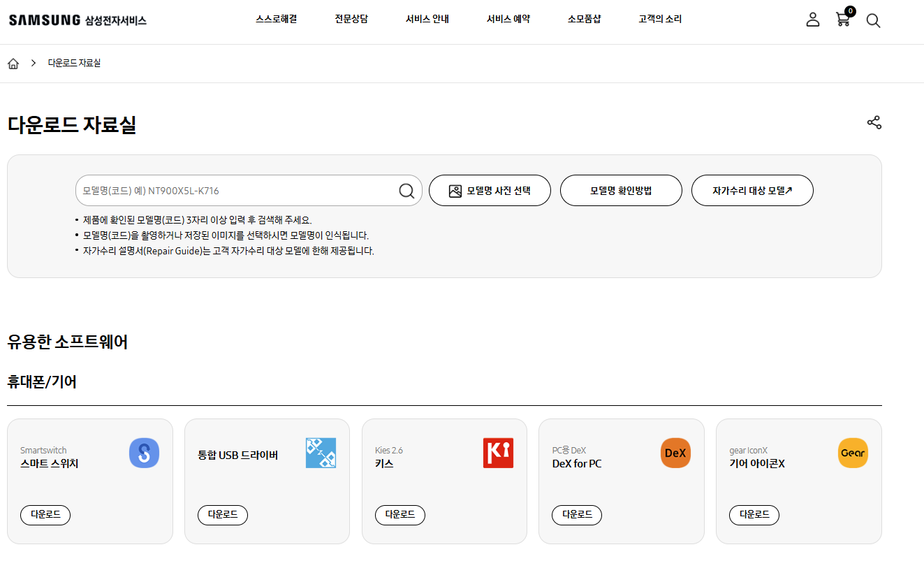Viewport: 924px width, 568px height.
Task: Click the 스마트 스위치 card title
Action: point(49,463)
